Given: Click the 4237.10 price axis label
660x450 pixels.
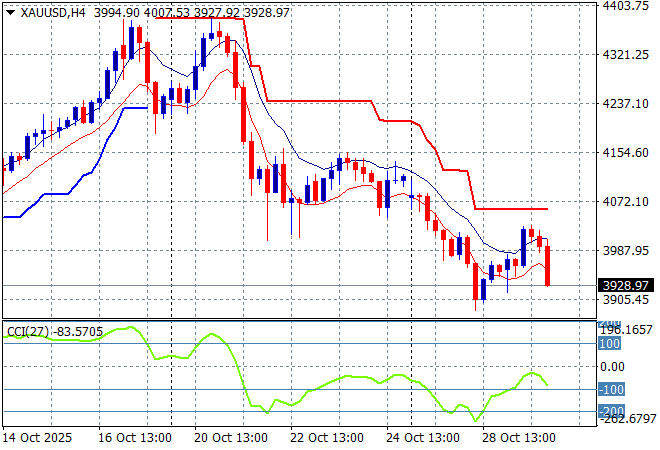Looking at the screenshot, I should click(x=625, y=104).
